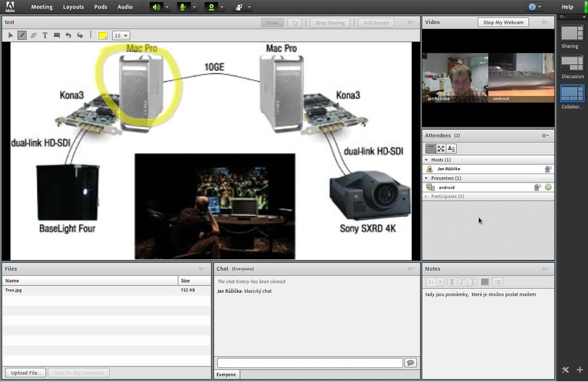Viewport: 588px width, 382px height.
Task: Click the Full Screen button
Action: [x=376, y=22]
